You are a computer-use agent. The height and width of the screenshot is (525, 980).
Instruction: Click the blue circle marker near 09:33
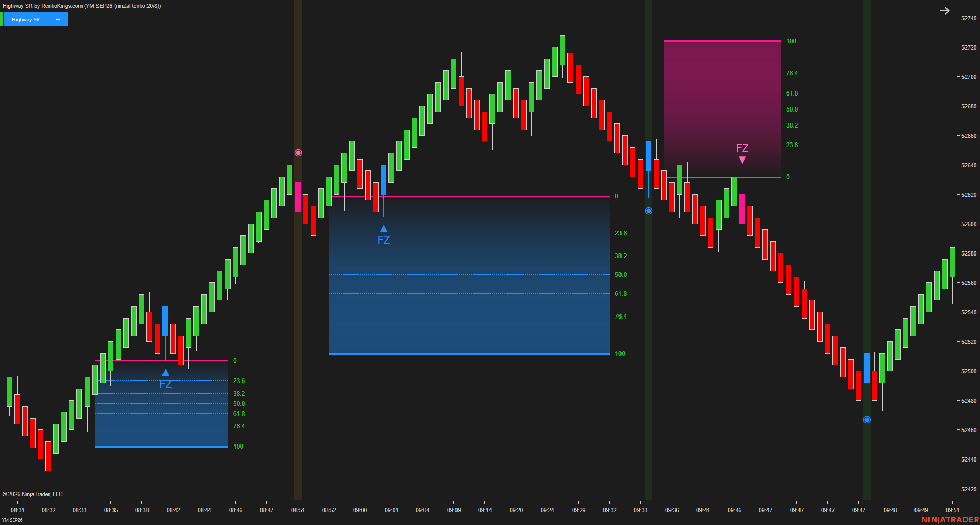click(x=648, y=211)
